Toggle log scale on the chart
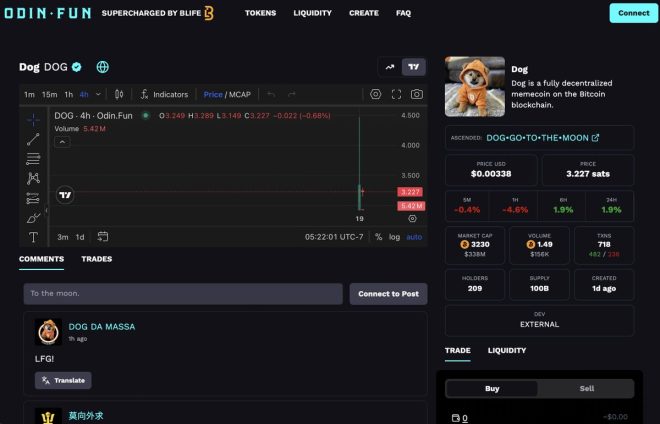Image resolution: width=660 pixels, height=424 pixels. point(394,237)
